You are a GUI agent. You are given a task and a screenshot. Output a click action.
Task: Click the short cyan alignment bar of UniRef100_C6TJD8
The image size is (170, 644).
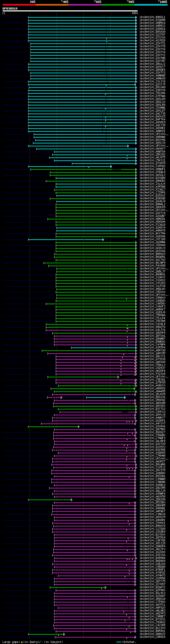tap(66, 239)
